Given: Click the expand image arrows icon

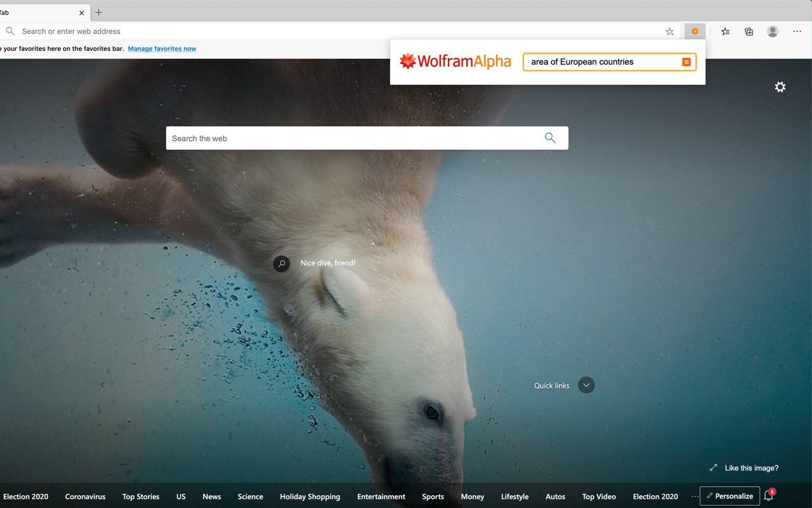Looking at the screenshot, I should click(713, 468).
